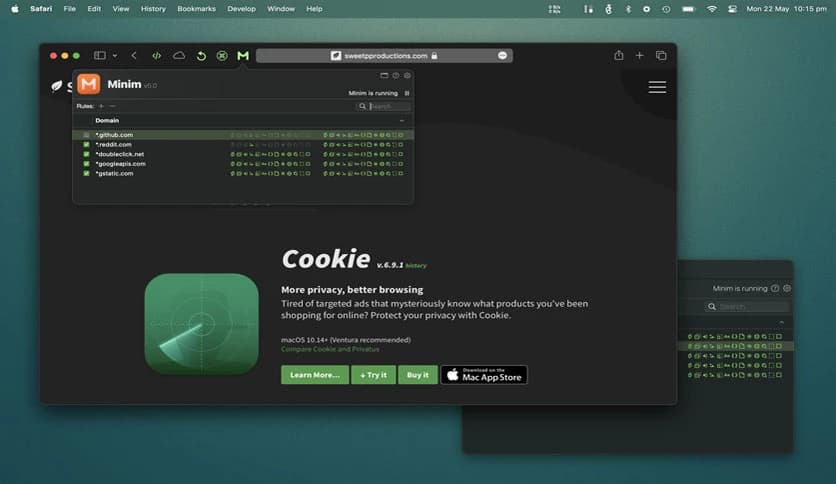Collapse columns with Domain header right toggle

[402, 120]
